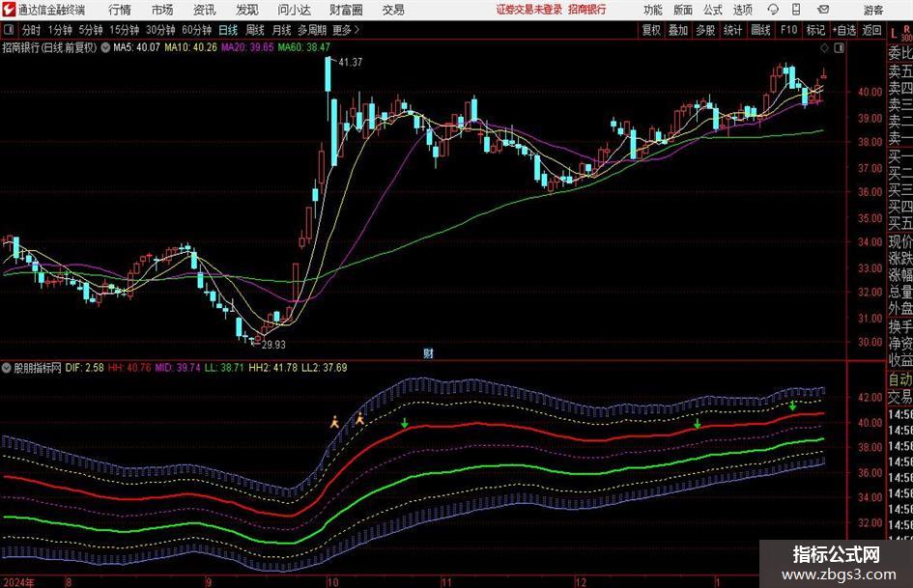Screen dimensions: 913x588
Task: Click MA60: 38.47 value
Action: (304, 47)
